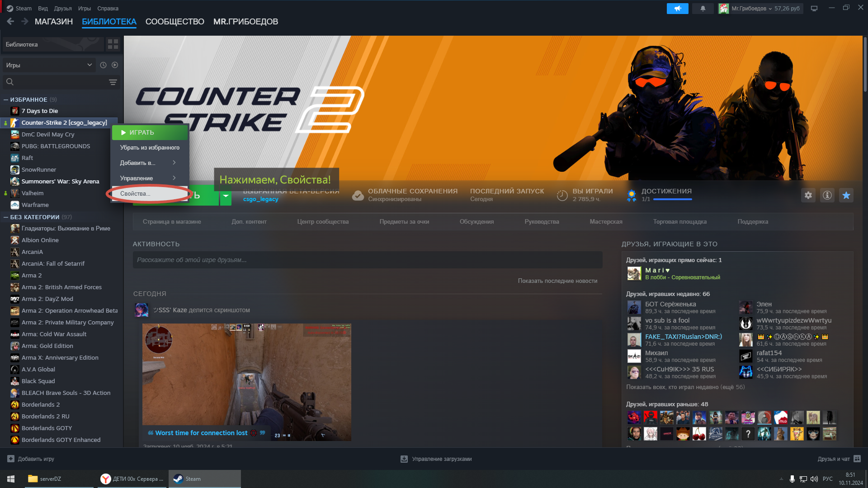Screen dimensions: 868x488
Task: Open the notifications bell
Action: coord(703,9)
